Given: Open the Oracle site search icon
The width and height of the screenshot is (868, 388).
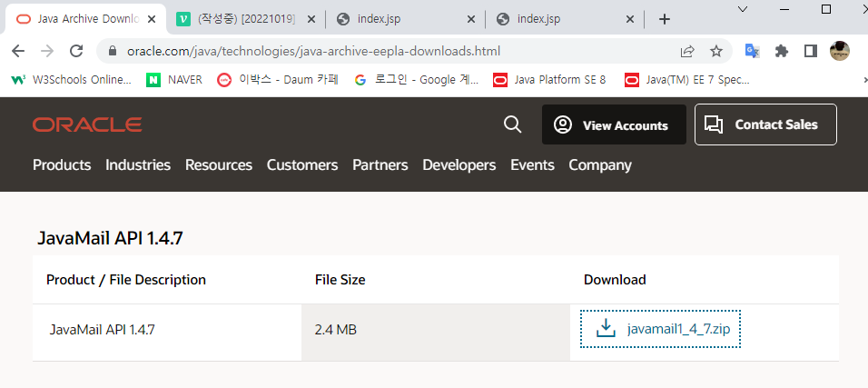Looking at the screenshot, I should 513,124.
